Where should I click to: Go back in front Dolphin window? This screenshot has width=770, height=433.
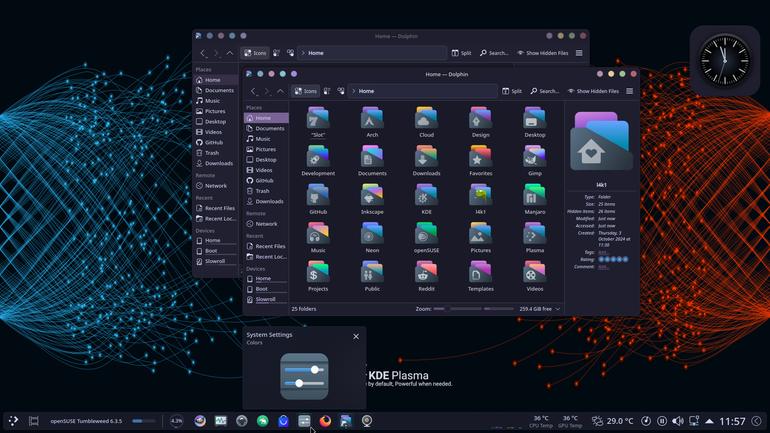click(x=253, y=91)
